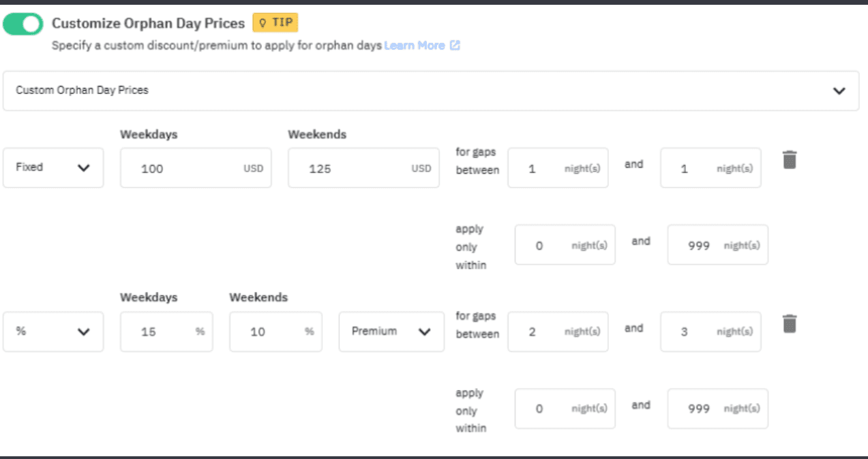Click the chevron on the Premium dropdown
868x459 pixels.
(x=423, y=332)
